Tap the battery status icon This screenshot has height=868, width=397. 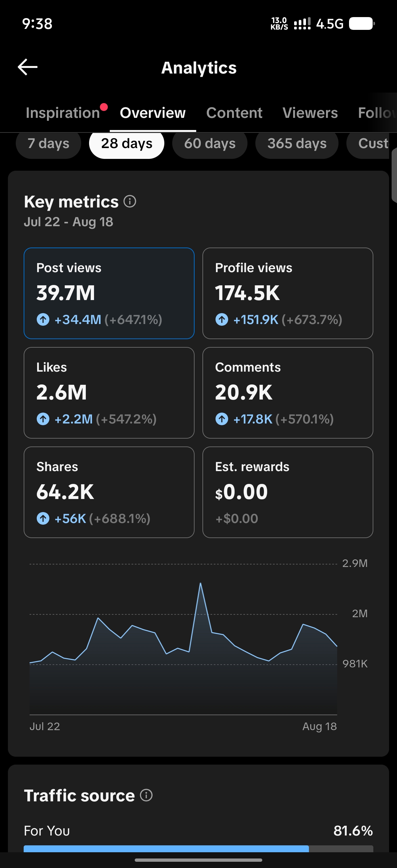[362, 24]
